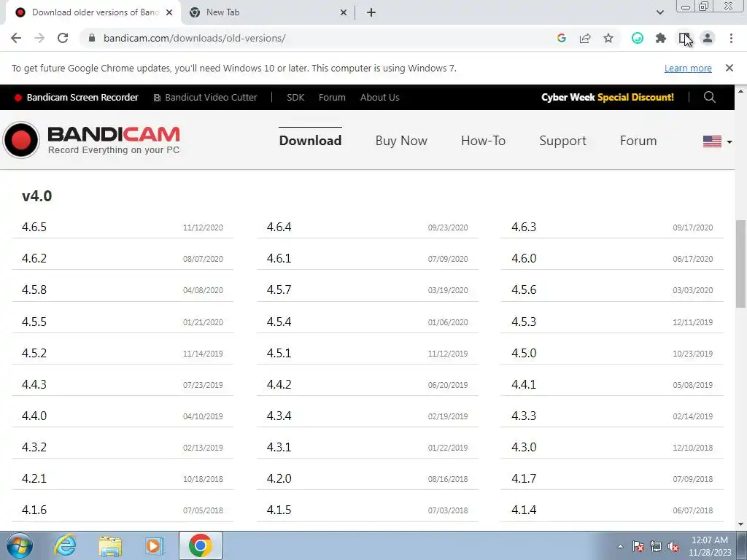Go back to the previous page
747x560 pixels.
pos(16,38)
